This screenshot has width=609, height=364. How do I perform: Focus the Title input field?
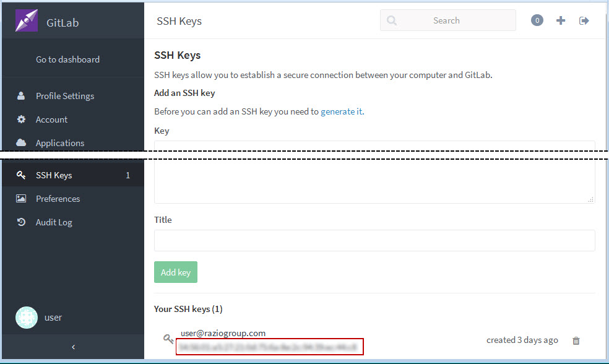click(374, 241)
